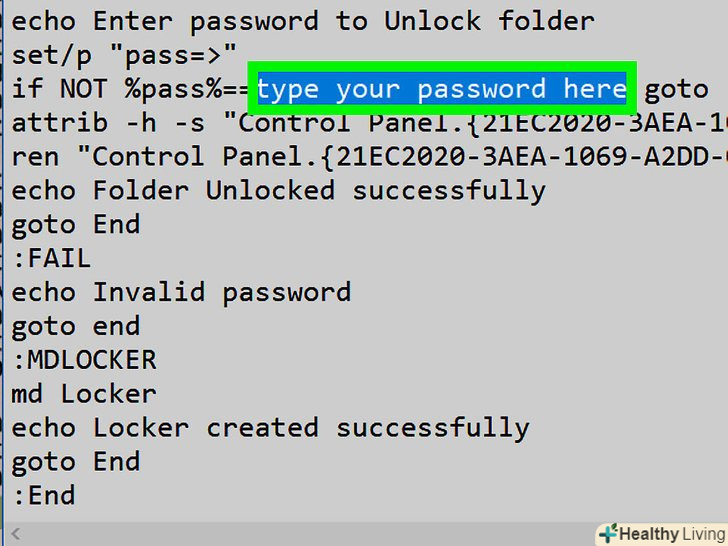Click the 'ren "Control Panel' line
728x546 pixels.
pyautogui.click(x=150, y=157)
